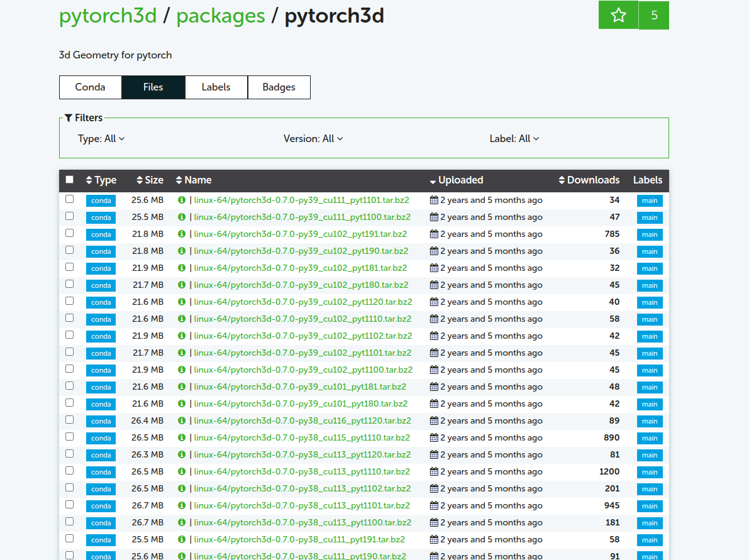Screen dimensions: 749x560
Task: View info icon for py39_cu102_pyt1110 file
Action: point(182,319)
